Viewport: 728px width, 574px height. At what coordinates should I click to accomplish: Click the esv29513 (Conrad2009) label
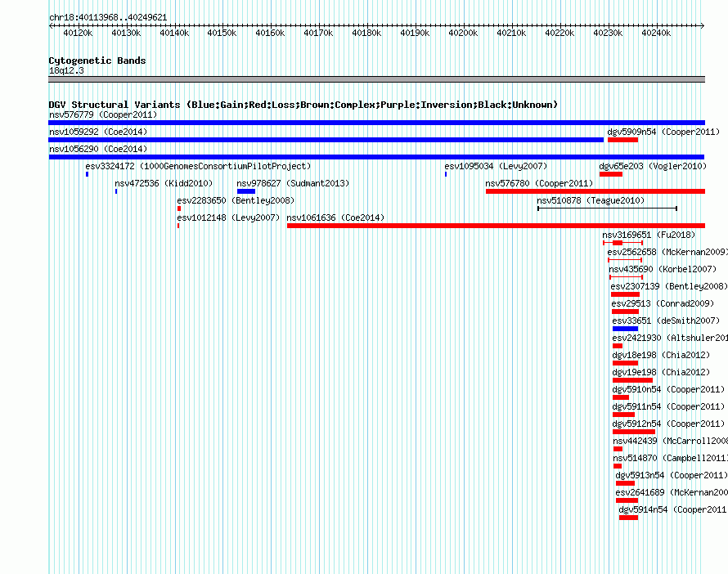pyautogui.click(x=663, y=303)
